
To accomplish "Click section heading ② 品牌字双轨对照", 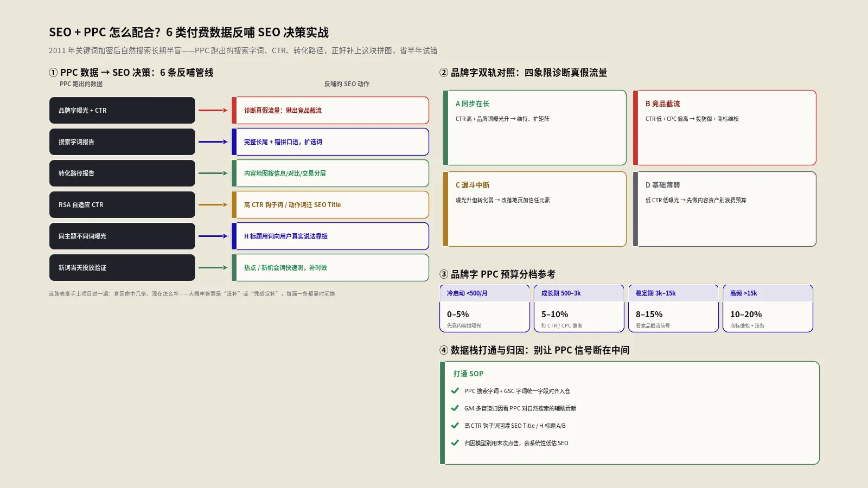I will click(524, 73).
